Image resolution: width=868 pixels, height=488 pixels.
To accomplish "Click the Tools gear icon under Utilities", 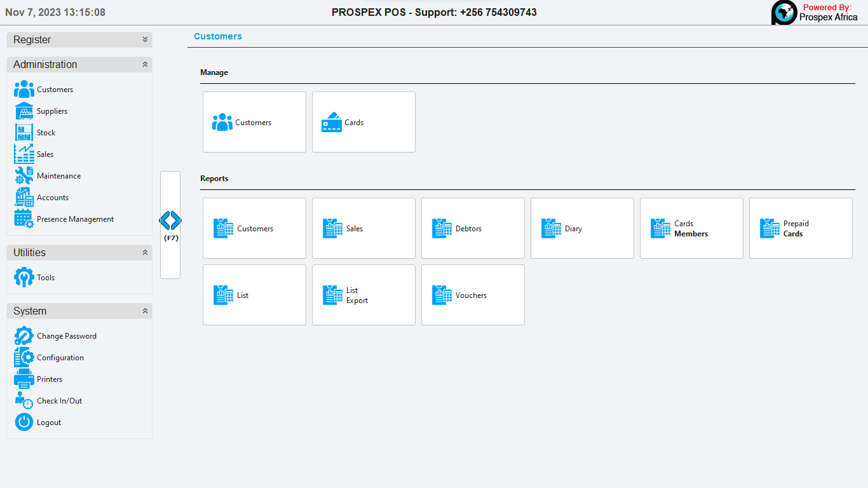I will pyautogui.click(x=24, y=278).
